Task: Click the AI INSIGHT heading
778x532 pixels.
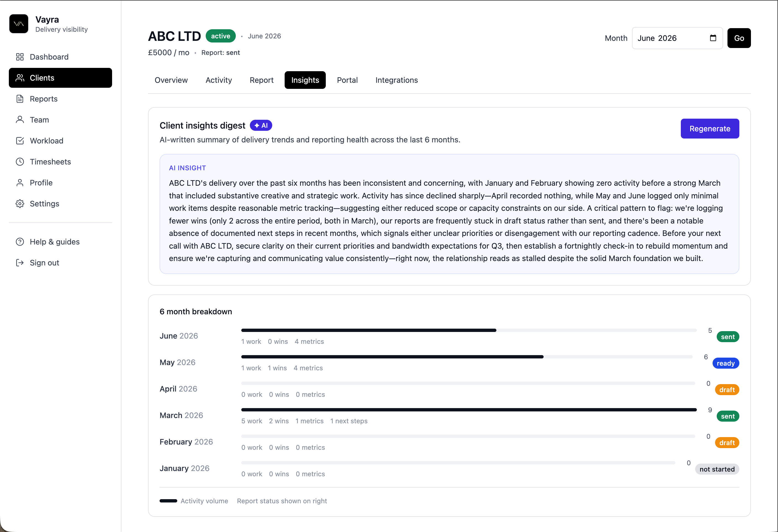Action: (187, 168)
